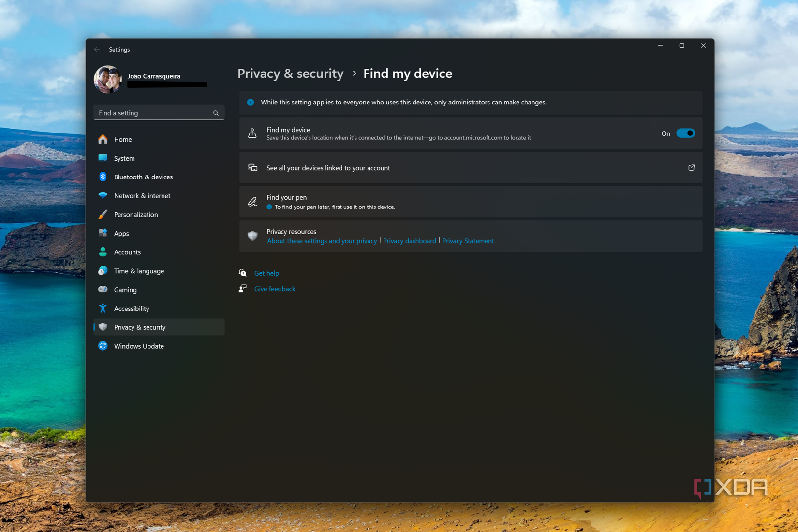The width and height of the screenshot is (798, 532).
Task: Click the search magnifier icon
Action: coord(216,113)
